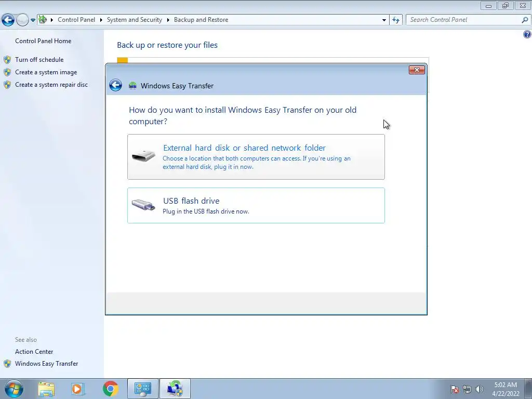This screenshot has height=399, width=532.
Task: Click shield icon beside Create a system image
Action: tap(7, 72)
